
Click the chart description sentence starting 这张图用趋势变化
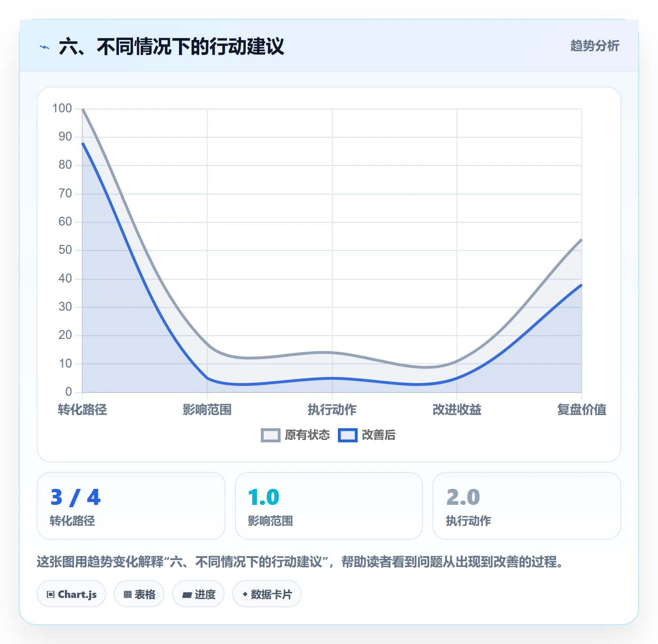(x=300, y=562)
